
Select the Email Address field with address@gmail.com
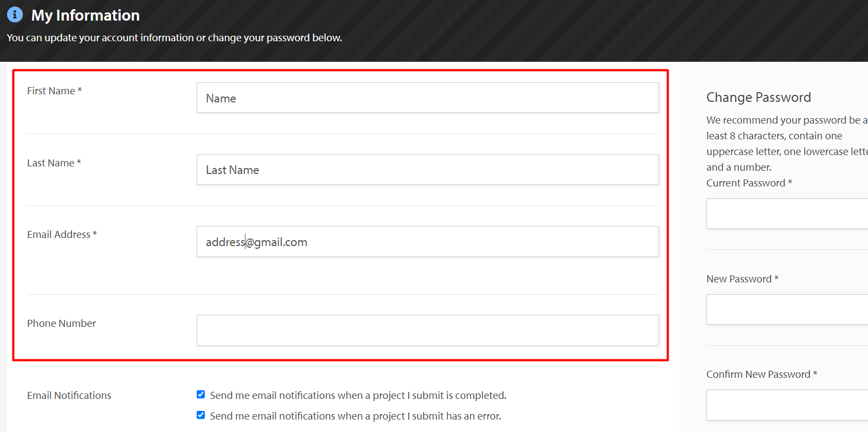[427, 242]
